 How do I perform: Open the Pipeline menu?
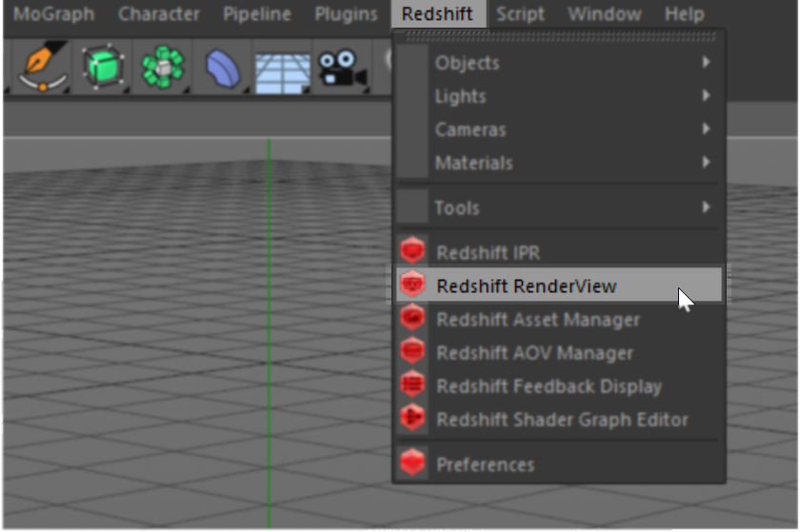coord(256,13)
